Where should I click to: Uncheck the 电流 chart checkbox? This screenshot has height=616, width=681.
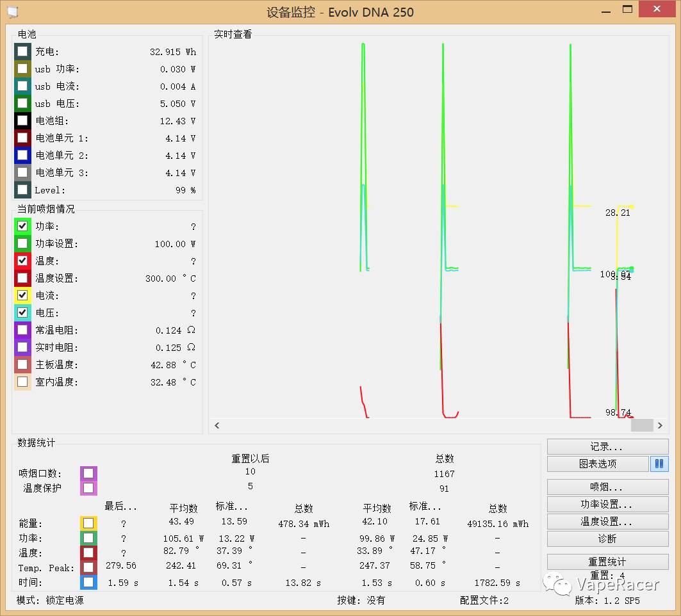22,295
